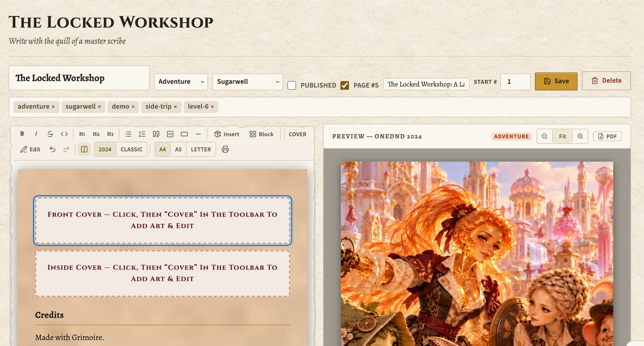Apply italic formatting
The image size is (644, 346).
point(36,134)
